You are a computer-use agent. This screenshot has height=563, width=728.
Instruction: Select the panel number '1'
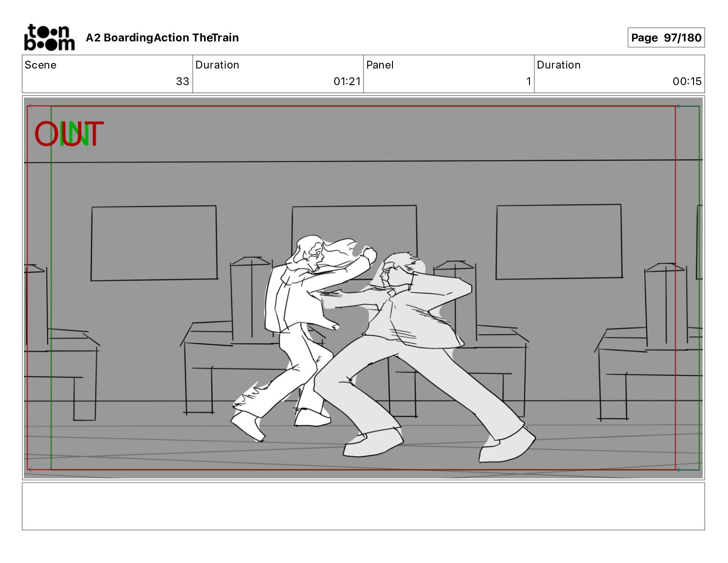click(529, 81)
